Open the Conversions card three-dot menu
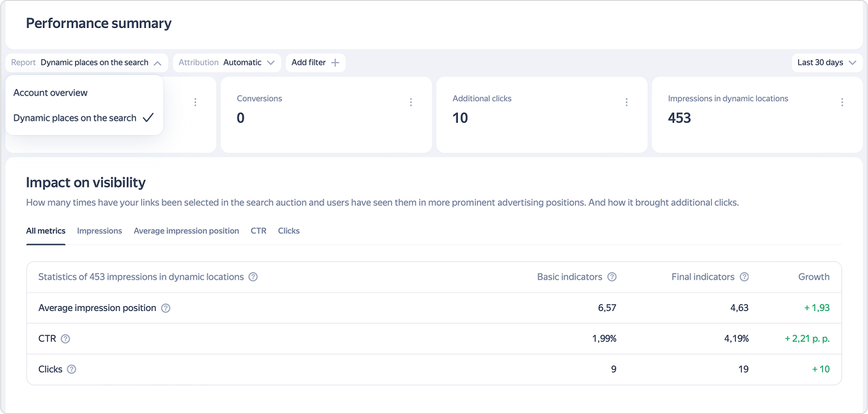The width and height of the screenshot is (868, 414). pyautogui.click(x=411, y=102)
